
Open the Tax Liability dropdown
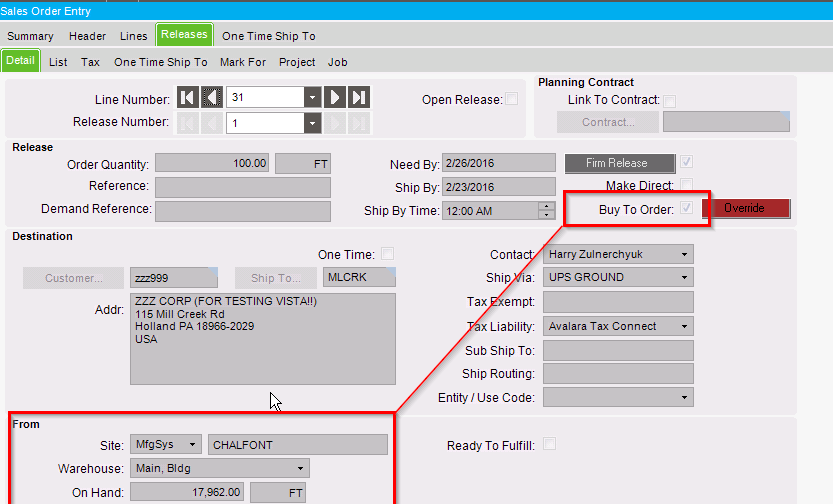click(x=684, y=326)
